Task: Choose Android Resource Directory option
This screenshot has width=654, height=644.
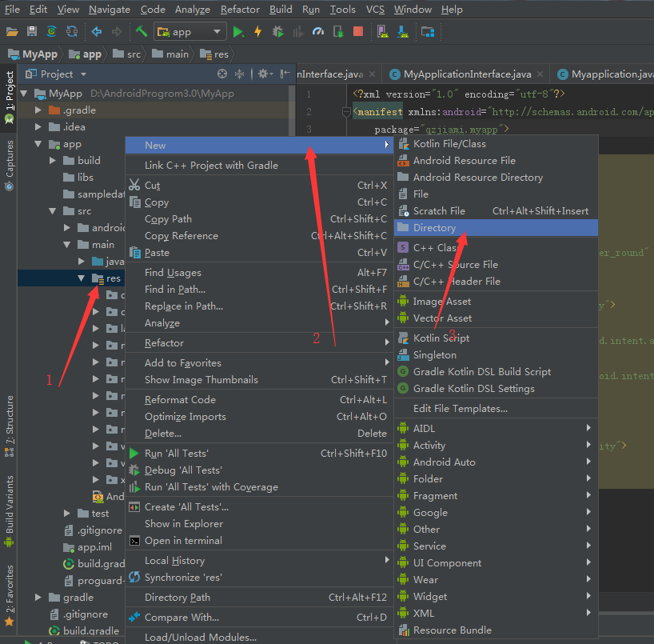Action: coord(496,178)
